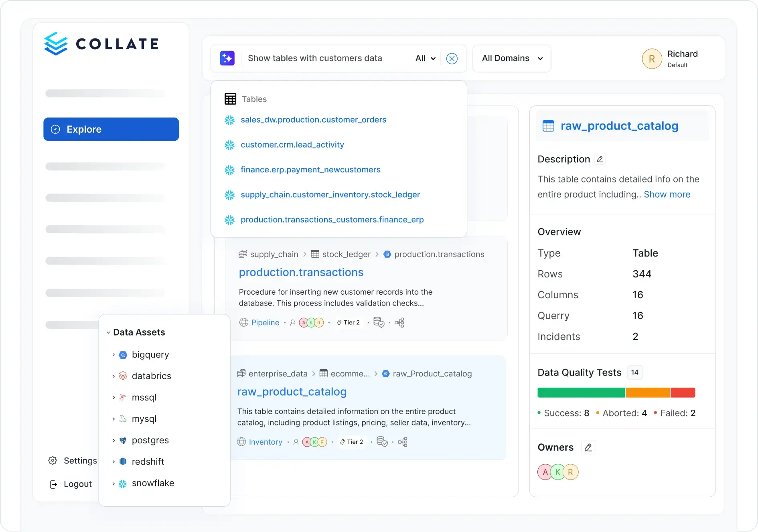Click the green segment of the quality test bar
This screenshot has width=758, height=532.
click(581, 392)
